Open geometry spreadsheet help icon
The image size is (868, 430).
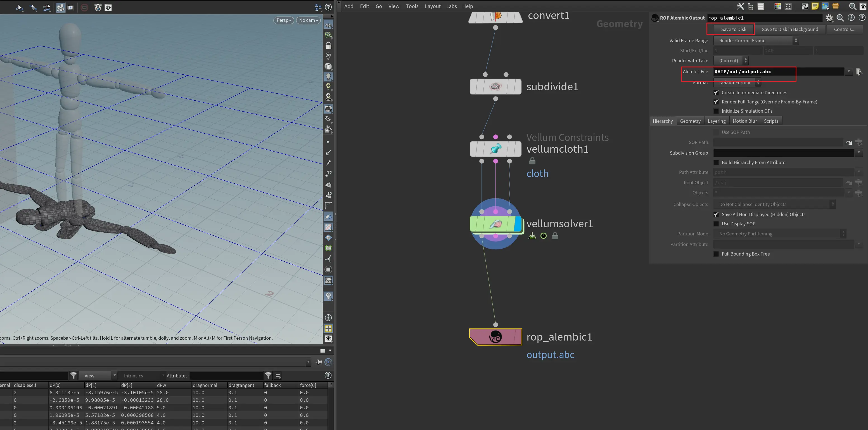[x=328, y=375]
